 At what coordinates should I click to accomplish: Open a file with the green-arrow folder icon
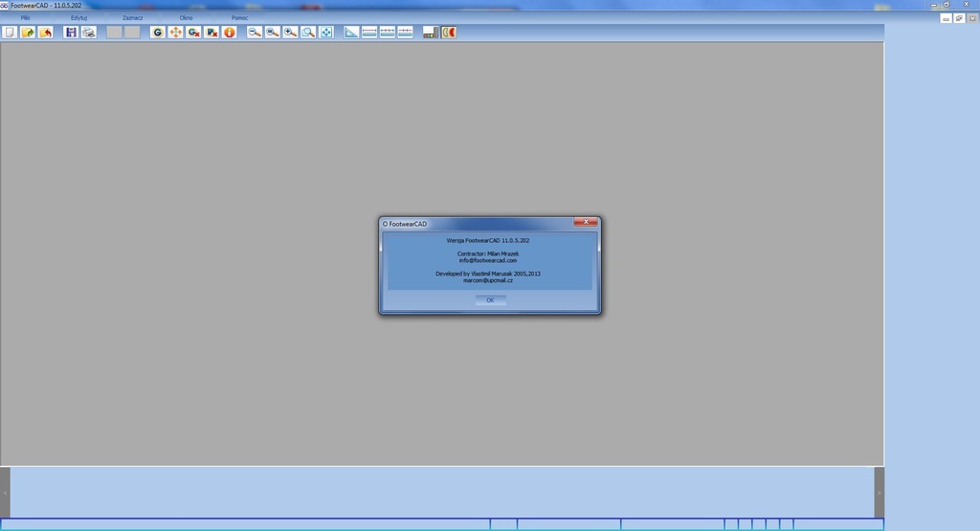tap(28, 33)
